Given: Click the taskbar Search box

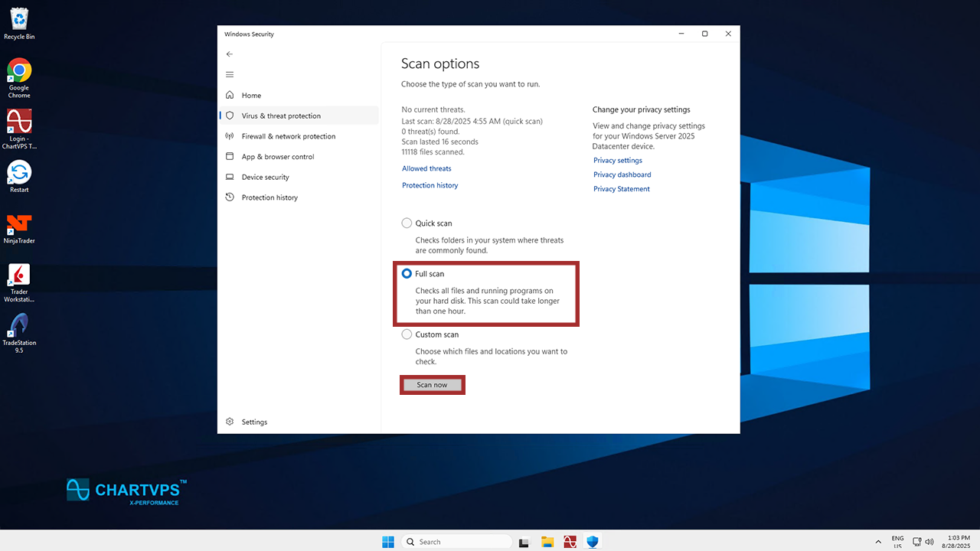Looking at the screenshot, I should (457, 542).
